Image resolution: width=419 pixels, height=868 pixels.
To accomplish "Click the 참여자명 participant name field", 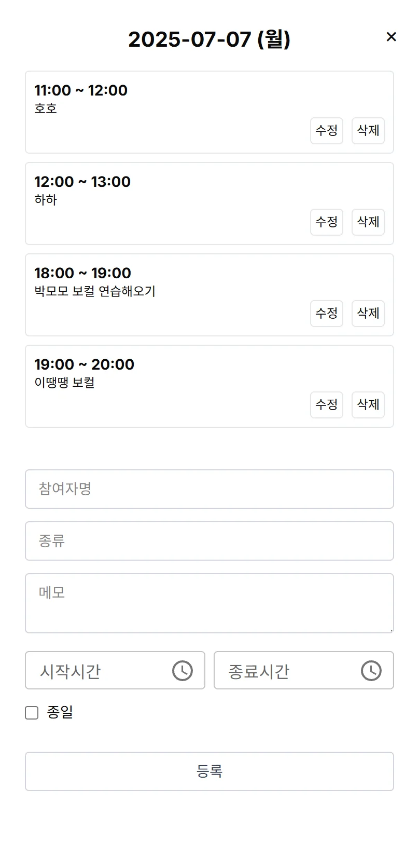I will (x=209, y=489).
